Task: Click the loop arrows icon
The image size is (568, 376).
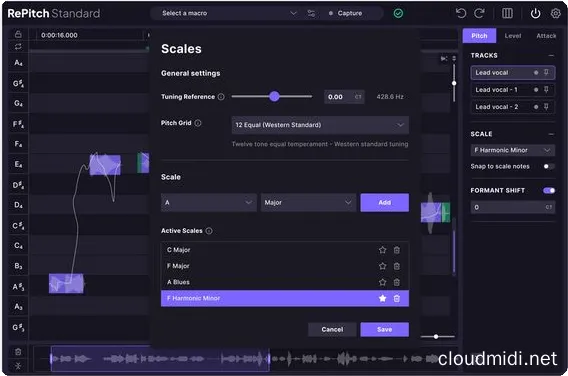Action: (18, 46)
